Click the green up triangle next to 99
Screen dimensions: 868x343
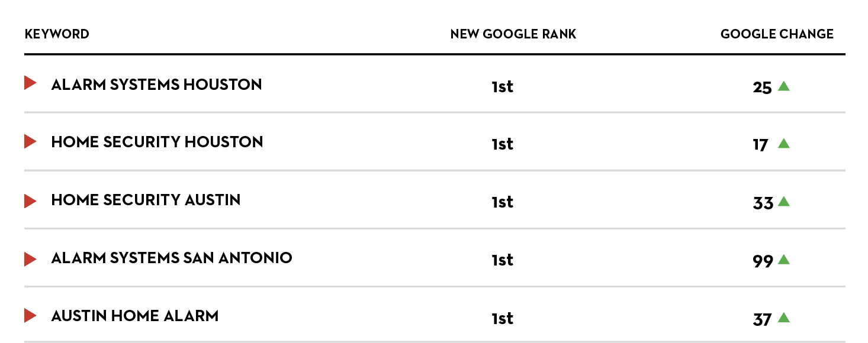click(784, 260)
